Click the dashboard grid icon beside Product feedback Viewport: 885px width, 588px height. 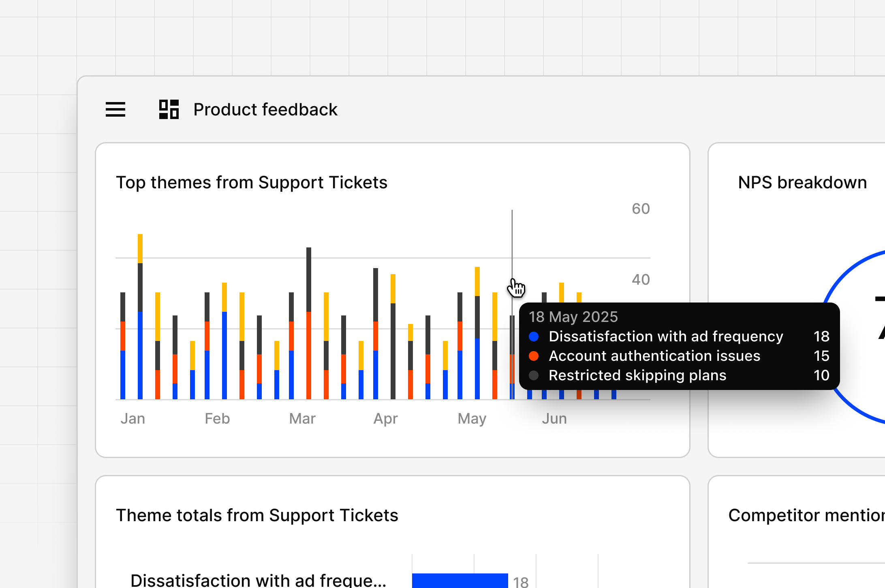coord(169,109)
